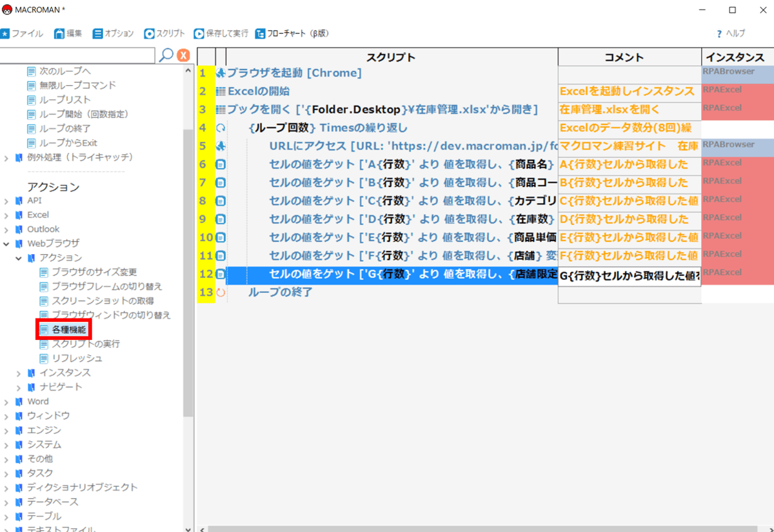Select script line ブラウザを起動 [Chrome]
The height and width of the screenshot is (532, 774).
click(392, 73)
